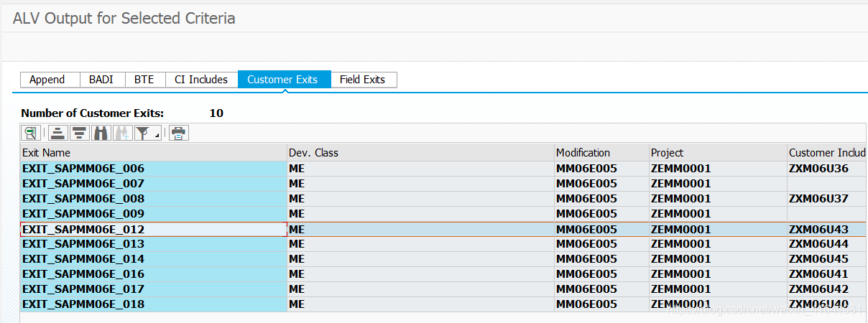Open the Set Filter funnel dropdown

click(148, 133)
